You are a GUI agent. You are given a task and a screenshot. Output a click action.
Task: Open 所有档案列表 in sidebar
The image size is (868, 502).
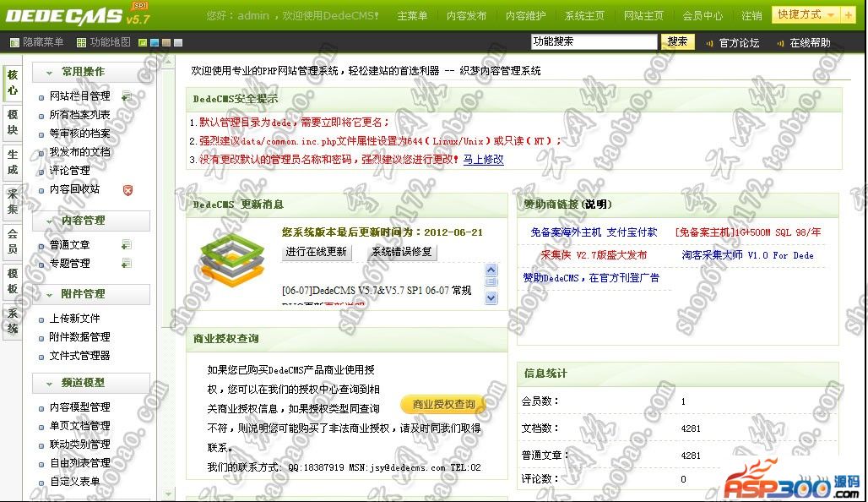[x=79, y=115]
